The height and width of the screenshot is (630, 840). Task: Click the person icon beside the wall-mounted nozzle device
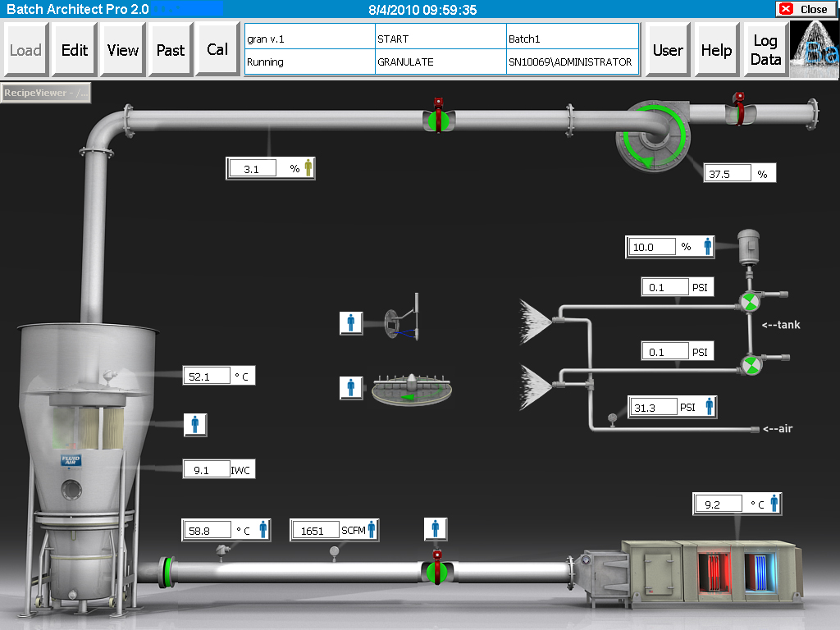pyautogui.click(x=351, y=323)
